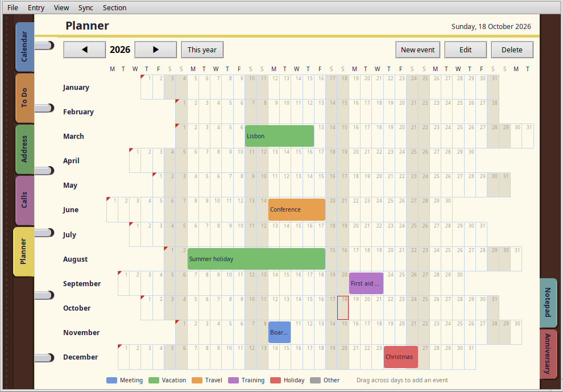Viewport: 563px width, 392px height.
Task: Click the February month label
Action: click(78, 112)
